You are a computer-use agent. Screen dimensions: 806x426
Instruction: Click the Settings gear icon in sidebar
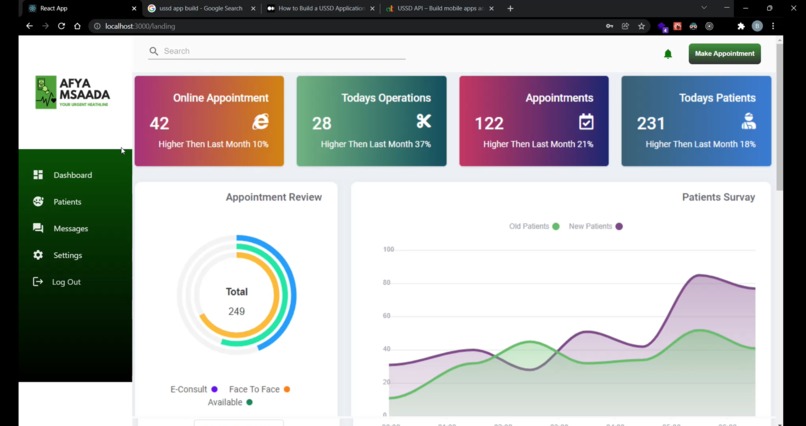38,255
